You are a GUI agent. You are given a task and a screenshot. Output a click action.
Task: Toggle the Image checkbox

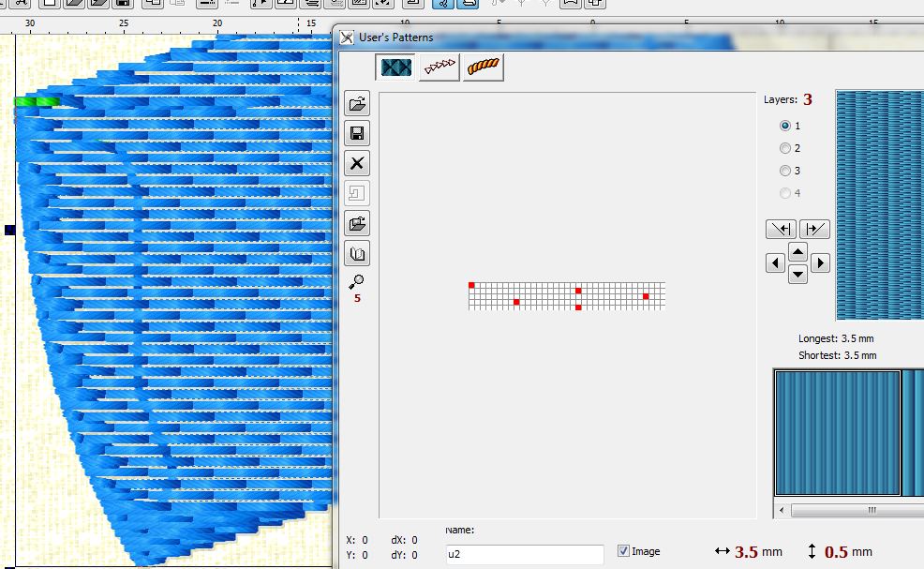[x=623, y=551]
